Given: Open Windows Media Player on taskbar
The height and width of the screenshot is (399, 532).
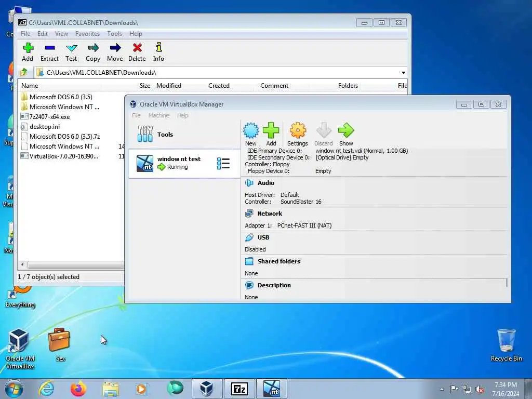Looking at the screenshot, I should (x=141, y=389).
